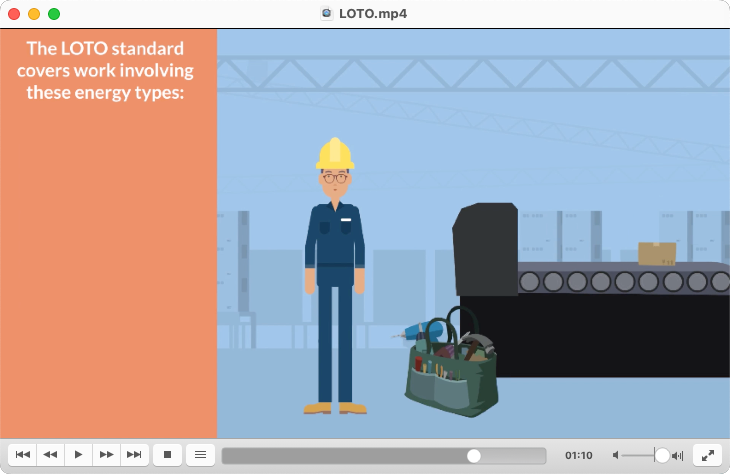Enter fullscreen mode
730x474 pixels.
pos(707,455)
